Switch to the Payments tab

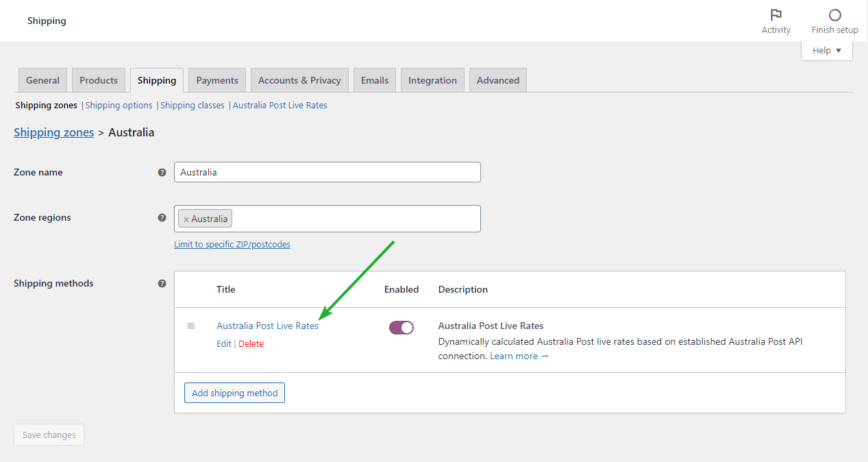pos(216,80)
